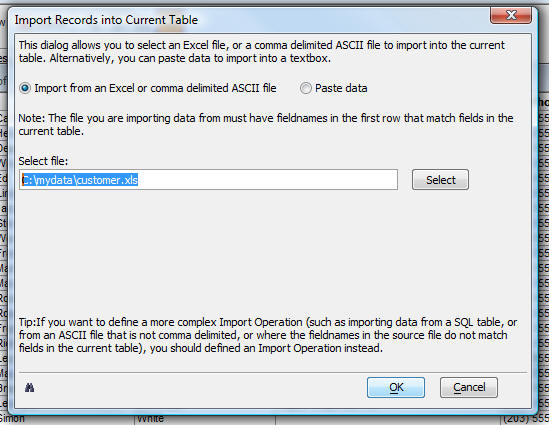Click the Simon cell in the background table
Image resolution: width=549 pixels, height=425 pixels.
(12, 419)
